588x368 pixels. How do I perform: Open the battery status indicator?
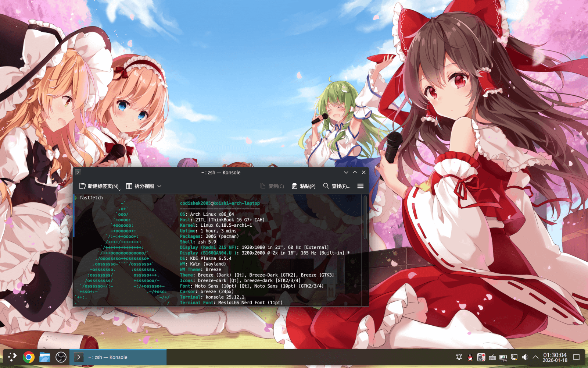click(503, 357)
